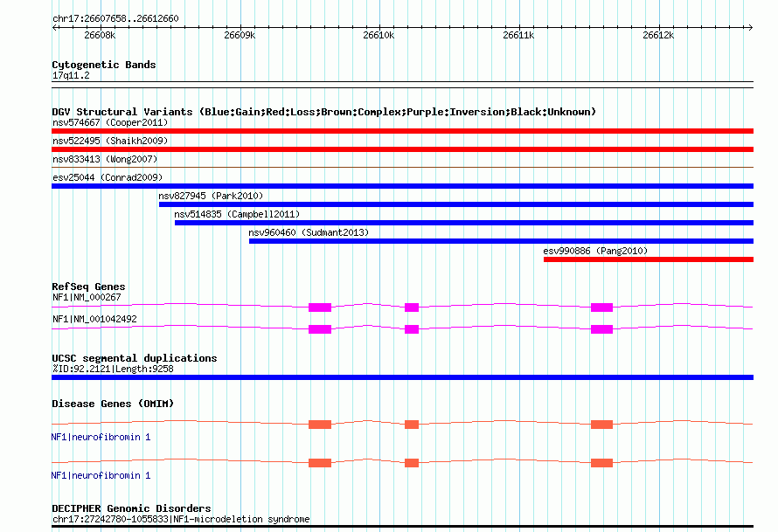Screen dimensions: 778x532
Task: Select the esv25044 (Conrad2009) blue gain bar
Action: coord(402,186)
